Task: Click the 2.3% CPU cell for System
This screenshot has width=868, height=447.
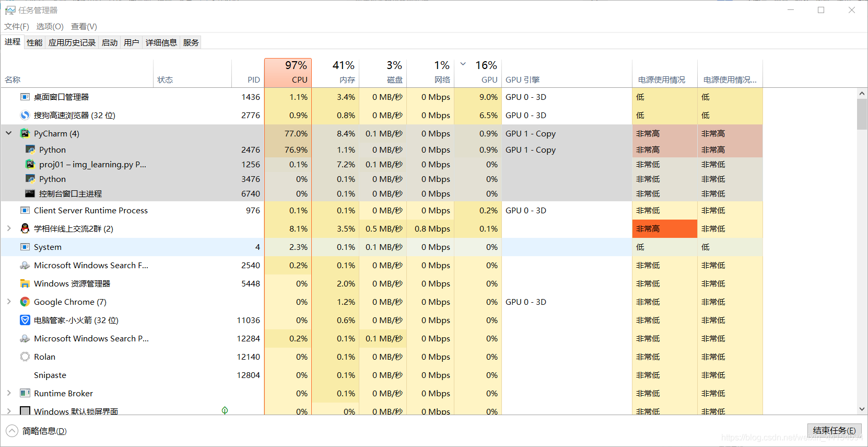Action: pos(288,247)
